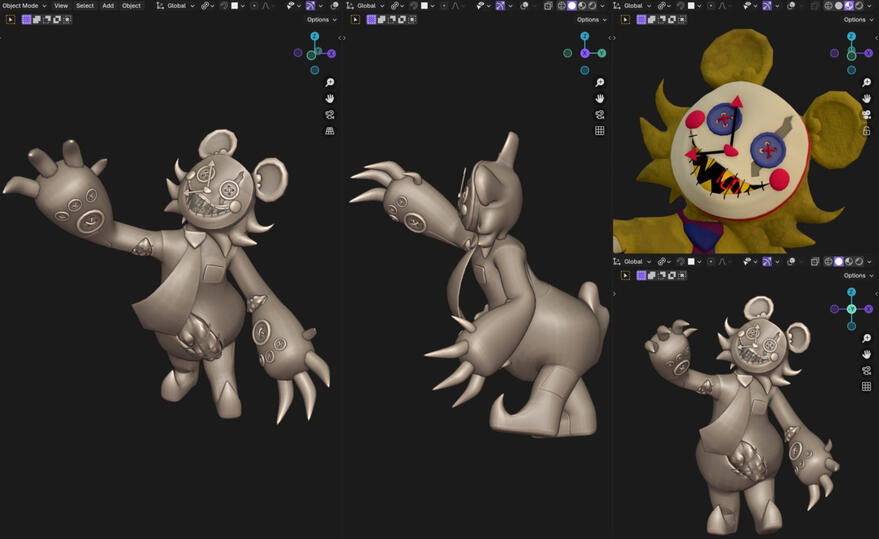Toggle the purple gizmo button in the left header
879x539 pixels.
pos(310,6)
